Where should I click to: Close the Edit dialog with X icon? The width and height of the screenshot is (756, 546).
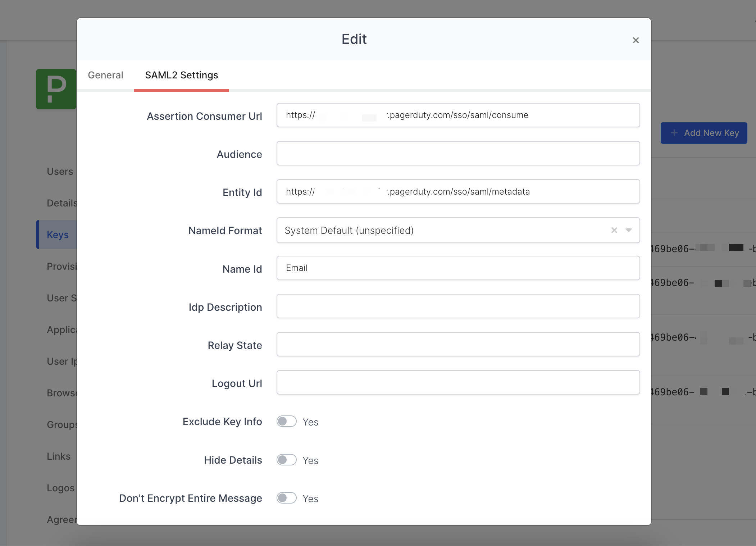point(636,40)
